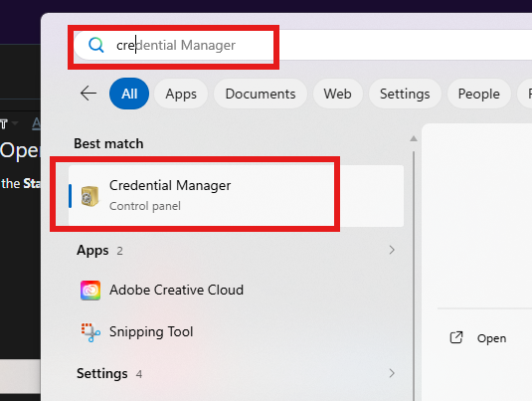This screenshot has height=401, width=532.
Task: Launch Adobe Creative Cloud icon
Action: click(90, 291)
